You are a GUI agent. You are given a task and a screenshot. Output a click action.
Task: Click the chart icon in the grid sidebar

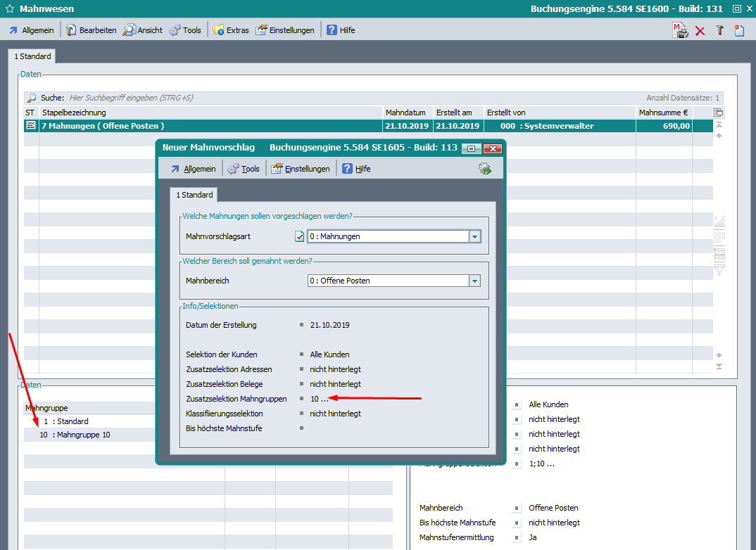[719, 221]
